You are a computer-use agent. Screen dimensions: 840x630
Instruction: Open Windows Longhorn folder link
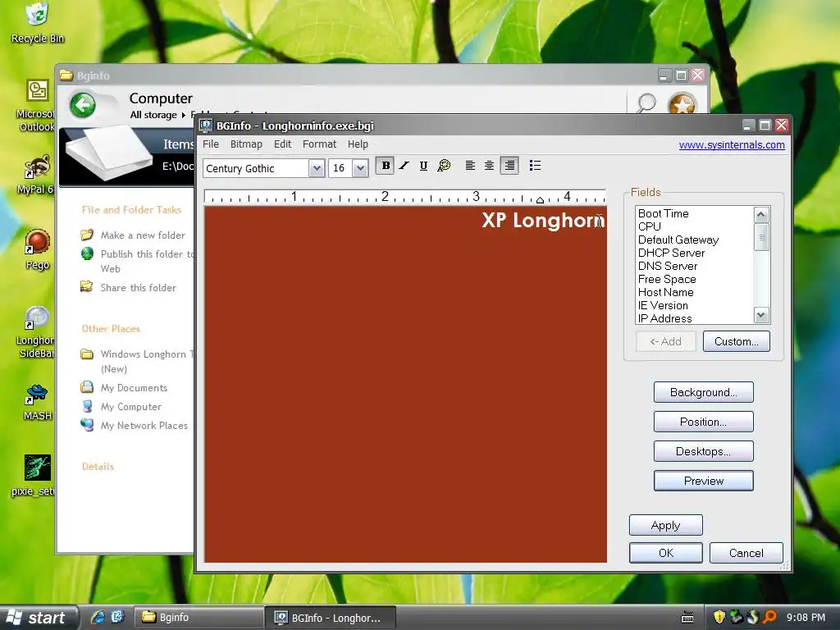tap(148, 361)
